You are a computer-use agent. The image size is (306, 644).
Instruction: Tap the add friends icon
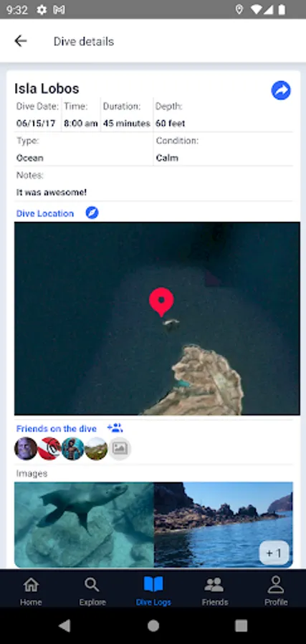click(x=115, y=428)
